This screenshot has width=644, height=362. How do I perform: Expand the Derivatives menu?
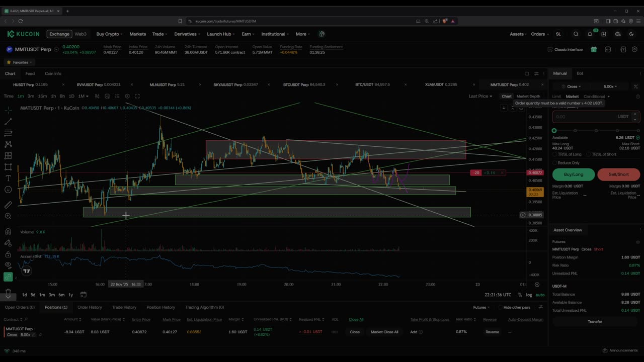[x=187, y=34]
